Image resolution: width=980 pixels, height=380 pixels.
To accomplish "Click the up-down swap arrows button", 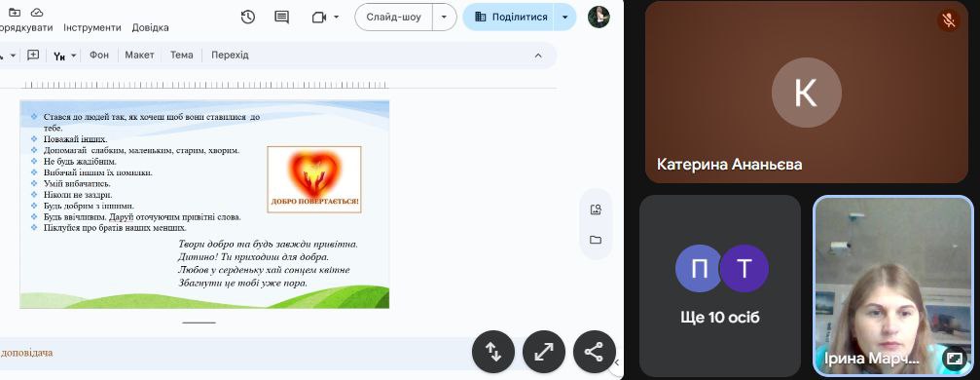I will coord(493,352).
